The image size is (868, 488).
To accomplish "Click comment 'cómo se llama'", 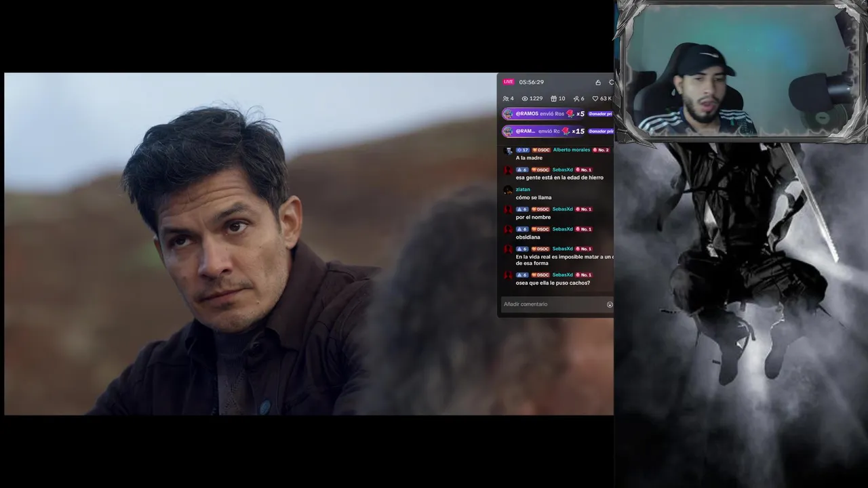I will pyautogui.click(x=534, y=198).
